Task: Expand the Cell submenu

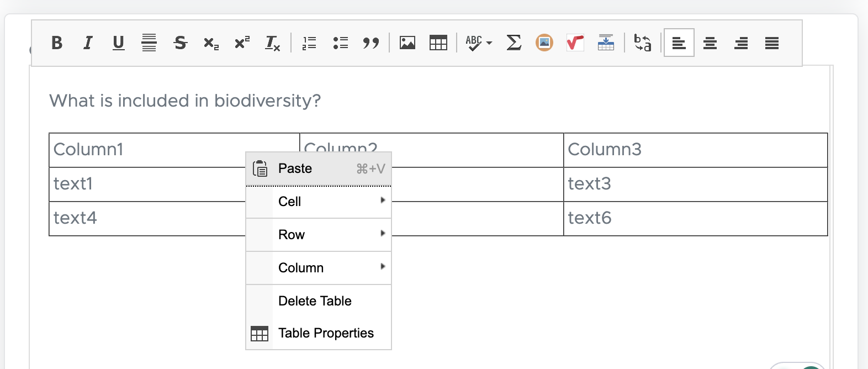Action: [x=319, y=202]
